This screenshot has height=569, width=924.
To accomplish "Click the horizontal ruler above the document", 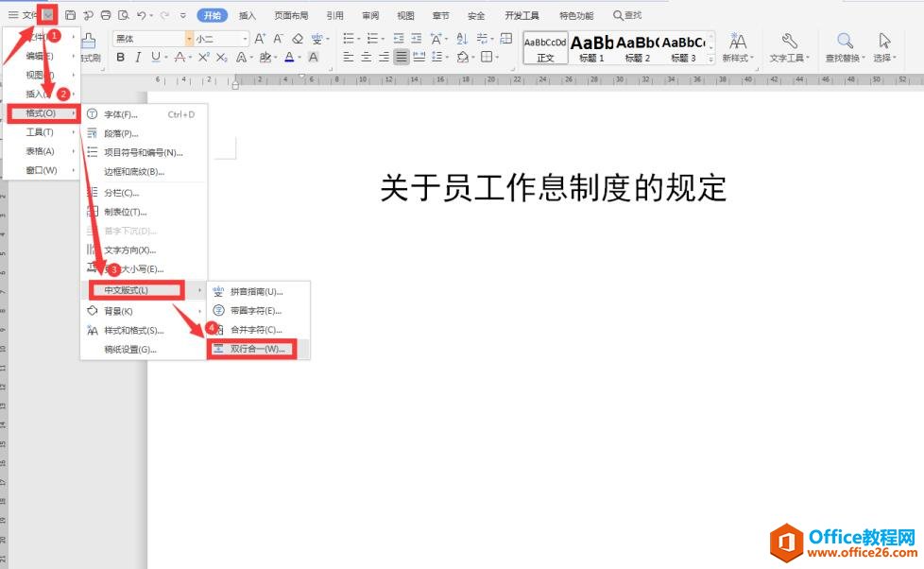I will 472,80.
